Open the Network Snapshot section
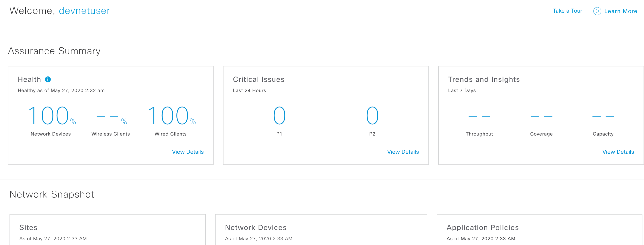The image size is (644, 245). point(52,194)
